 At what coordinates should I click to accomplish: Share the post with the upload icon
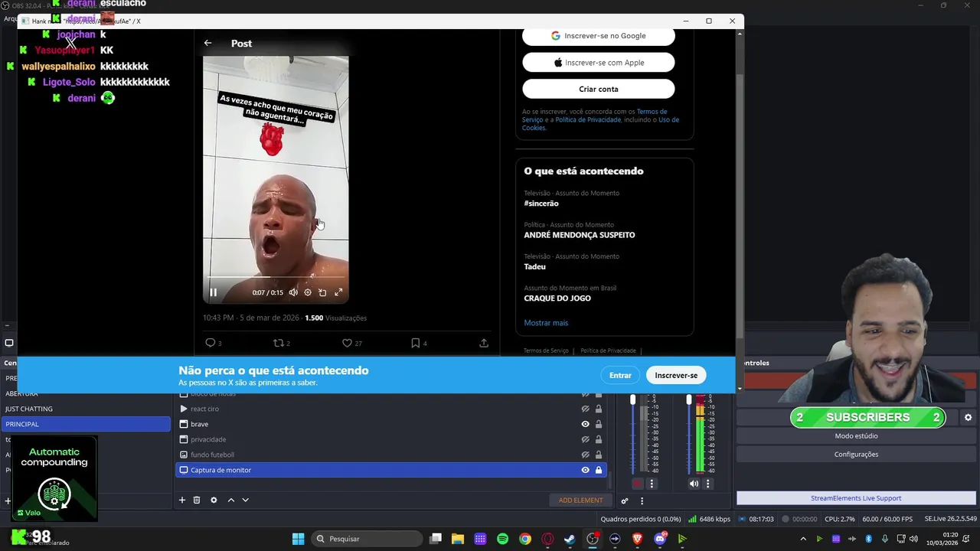tap(484, 343)
